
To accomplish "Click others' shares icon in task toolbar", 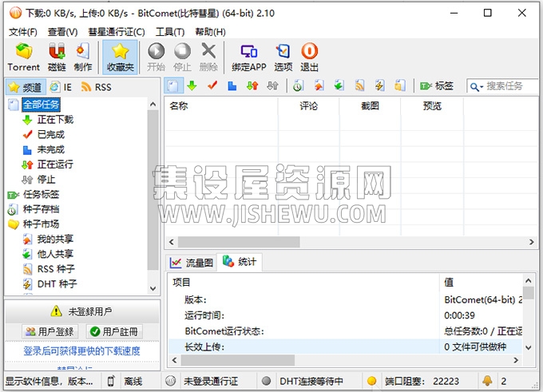I will (339, 85).
